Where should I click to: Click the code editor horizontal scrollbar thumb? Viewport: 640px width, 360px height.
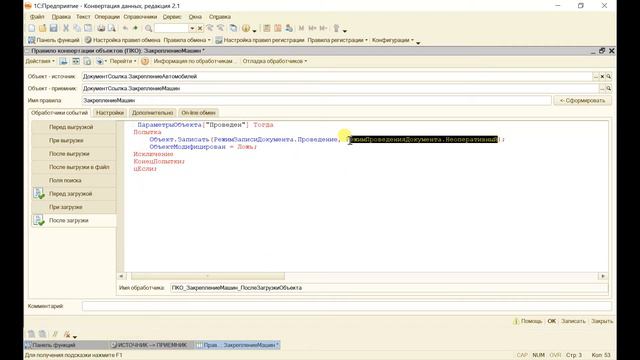tap(208, 276)
